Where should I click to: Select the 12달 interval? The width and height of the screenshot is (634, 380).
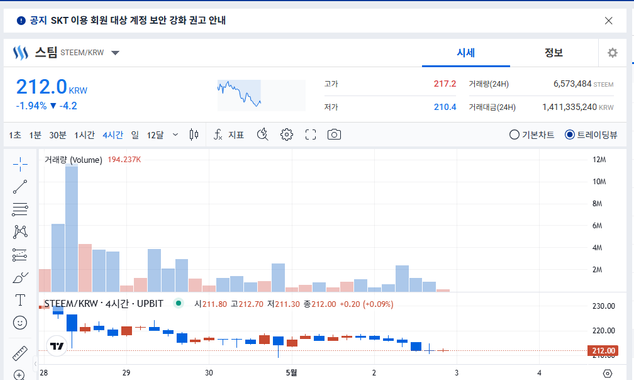[155, 135]
